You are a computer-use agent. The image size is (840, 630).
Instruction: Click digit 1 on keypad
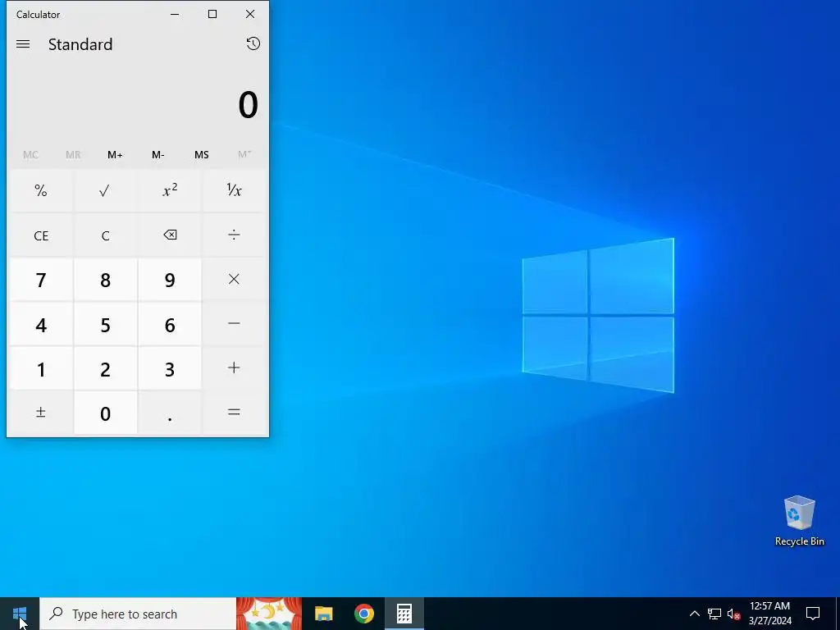coord(41,368)
